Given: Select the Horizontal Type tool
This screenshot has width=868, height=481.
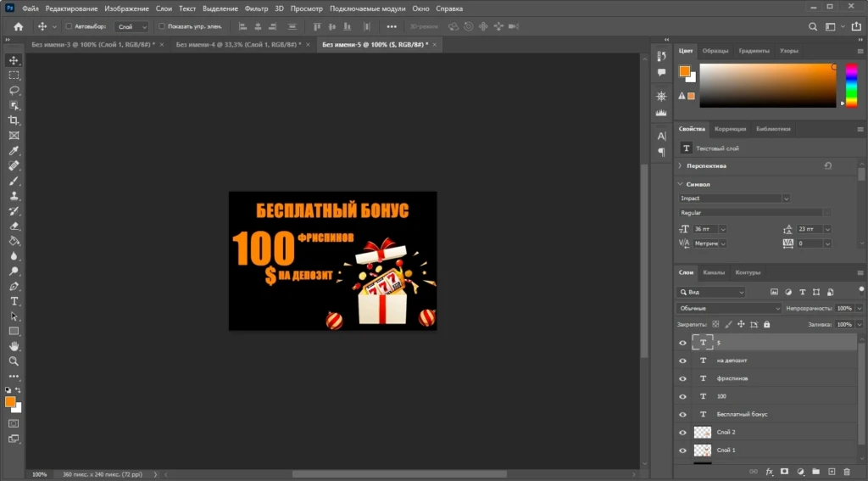Looking at the screenshot, I should tap(14, 301).
